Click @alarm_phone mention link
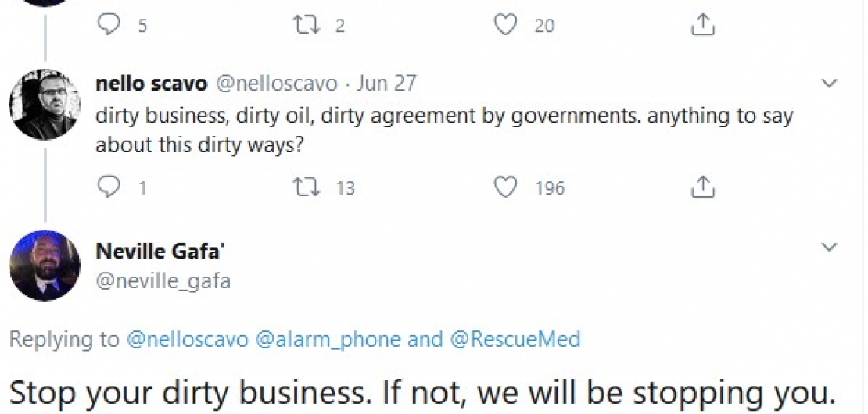Viewport: 868px width, 414px height. tap(328, 339)
